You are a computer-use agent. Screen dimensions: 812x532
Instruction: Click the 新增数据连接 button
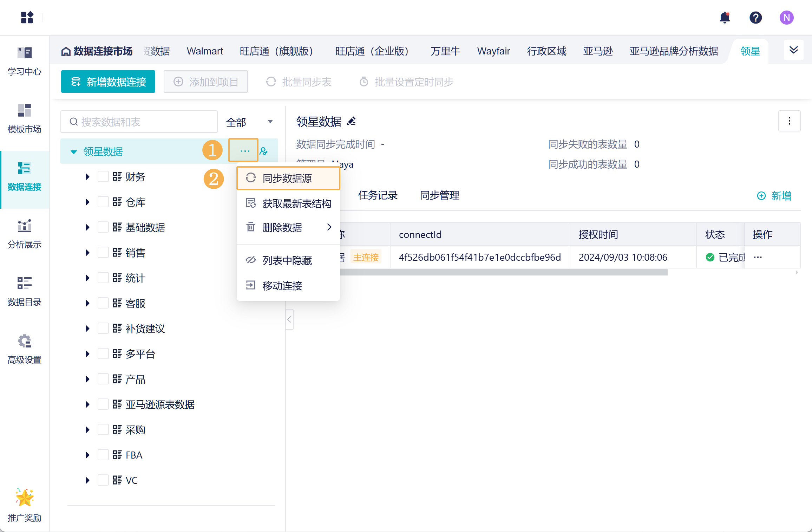coord(108,82)
